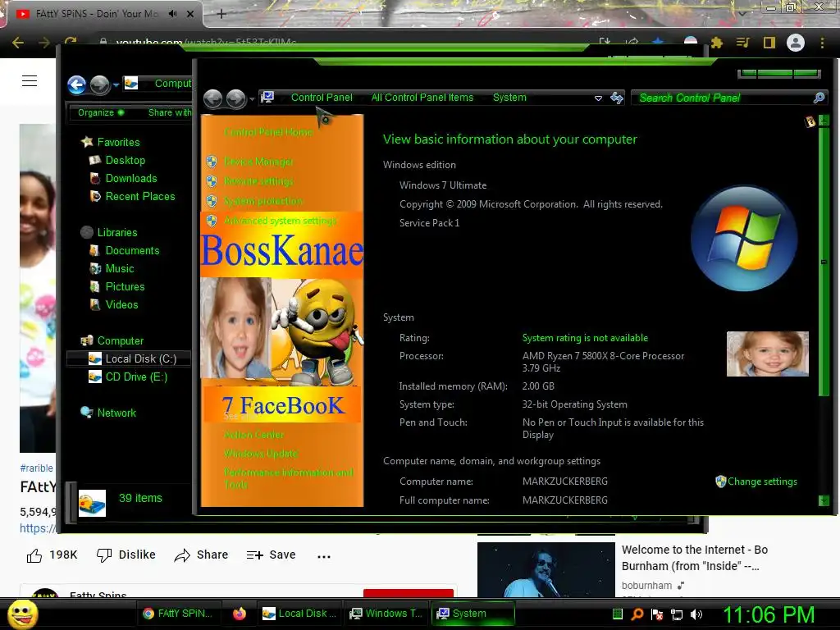Toggle Chrome side panel icon

click(x=769, y=43)
